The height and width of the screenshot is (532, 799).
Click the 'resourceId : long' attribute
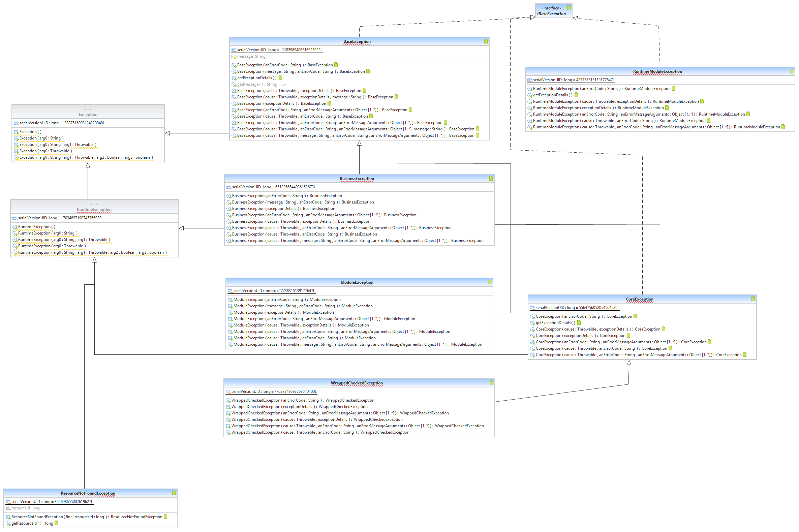[26, 508]
